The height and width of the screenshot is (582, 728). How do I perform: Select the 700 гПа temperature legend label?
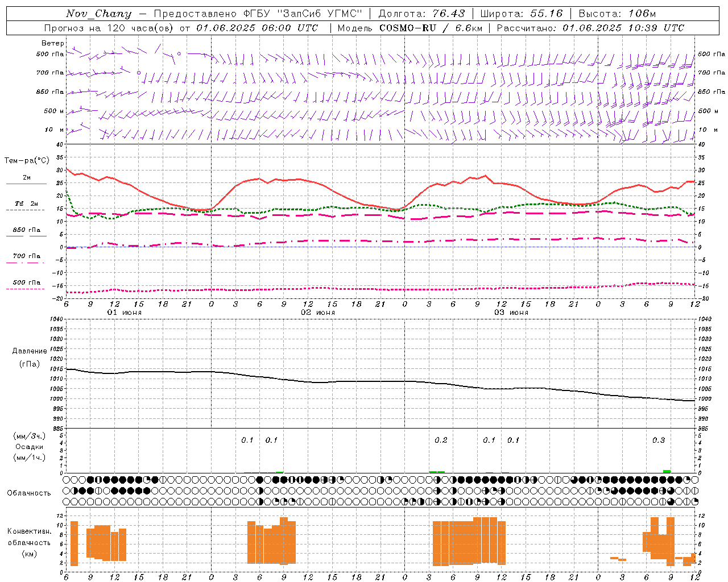tap(26, 256)
